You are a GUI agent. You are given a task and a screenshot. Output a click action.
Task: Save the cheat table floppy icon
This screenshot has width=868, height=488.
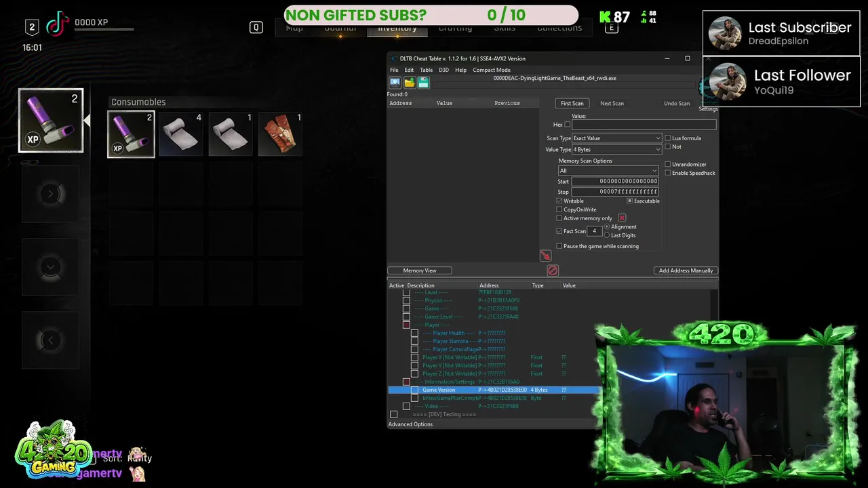pos(424,83)
